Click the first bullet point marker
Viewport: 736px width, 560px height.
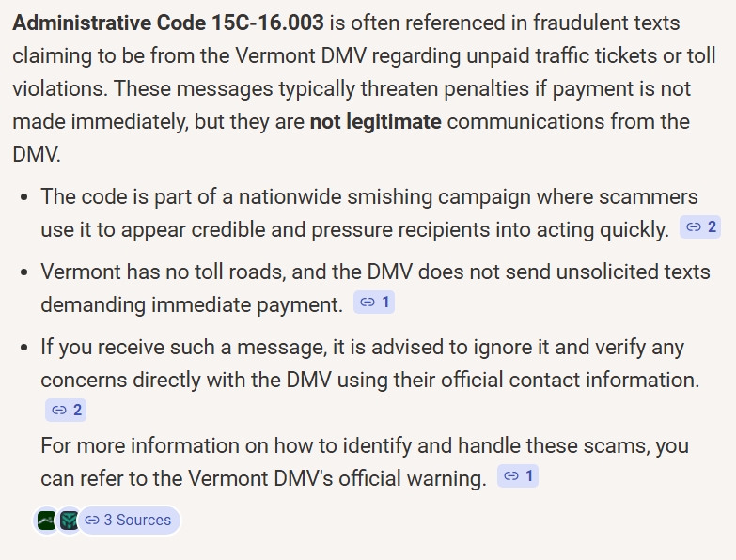(24, 197)
